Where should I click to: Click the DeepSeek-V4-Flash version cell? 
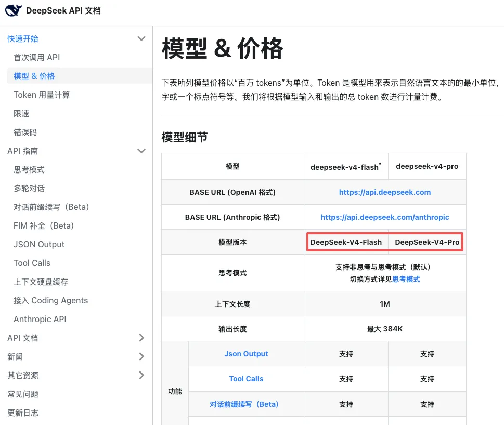point(346,242)
